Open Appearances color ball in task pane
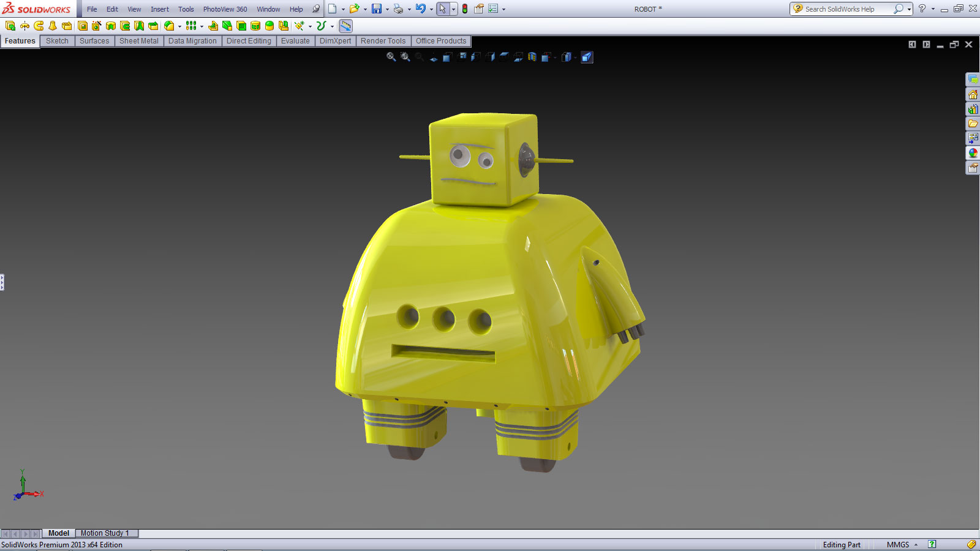Image resolution: width=980 pixels, height=551 pixels. pyautogui.click(x=973, y=153)
